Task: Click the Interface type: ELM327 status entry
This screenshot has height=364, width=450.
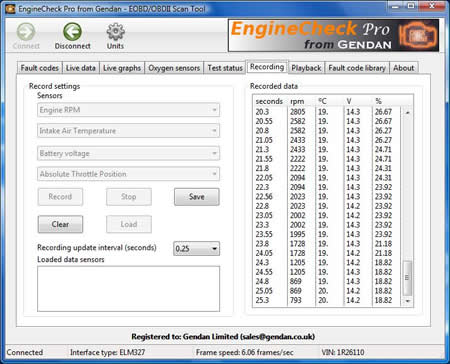Action: tap(107, 352)
